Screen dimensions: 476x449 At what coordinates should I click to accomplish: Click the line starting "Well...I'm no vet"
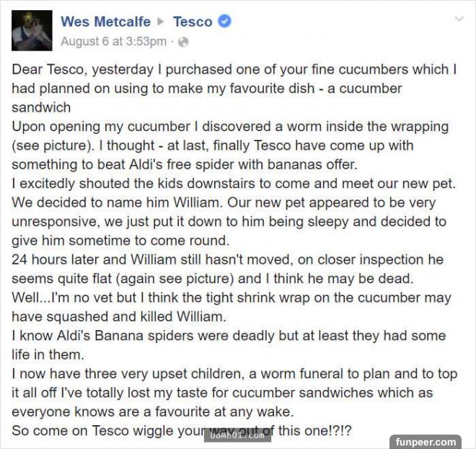click(232, 298)
